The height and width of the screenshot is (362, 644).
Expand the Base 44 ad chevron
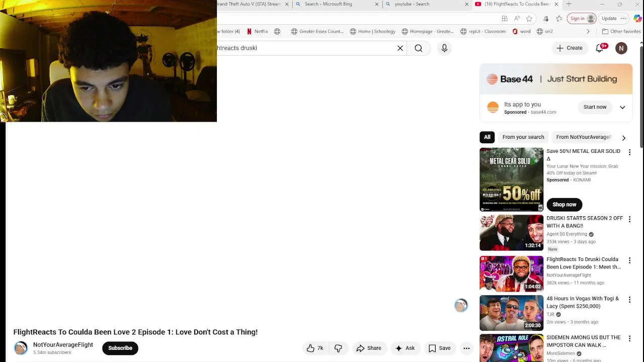622,107
